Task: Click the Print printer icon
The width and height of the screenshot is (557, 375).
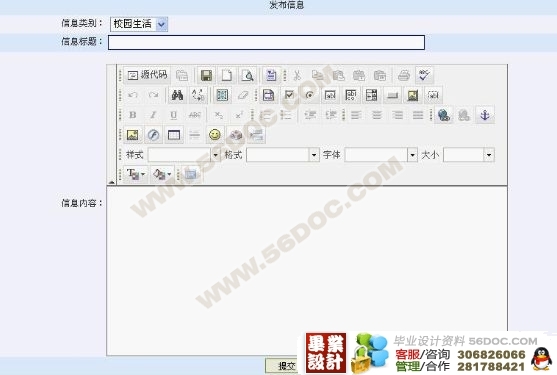Action: [x=404, y=75]
